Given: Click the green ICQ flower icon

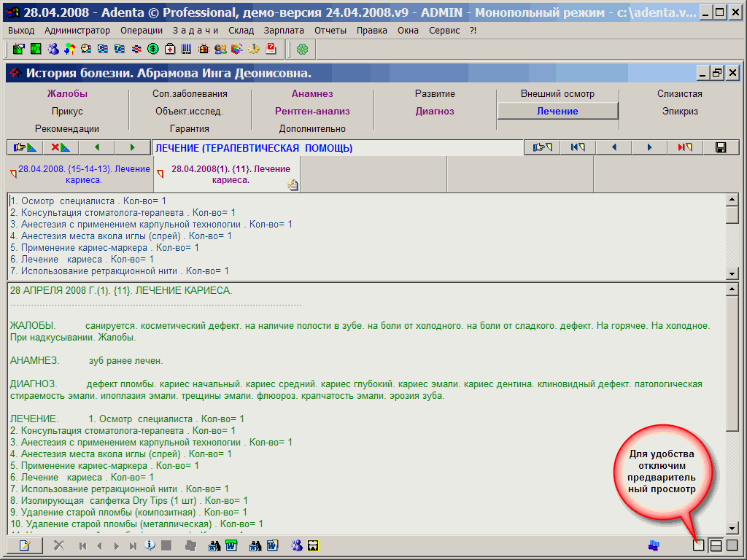Looking at the screenshot, I should point(302,49).
